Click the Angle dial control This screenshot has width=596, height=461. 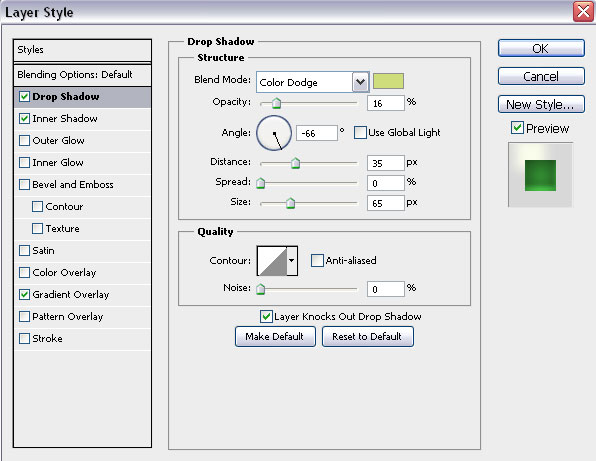tap(274, 133)
